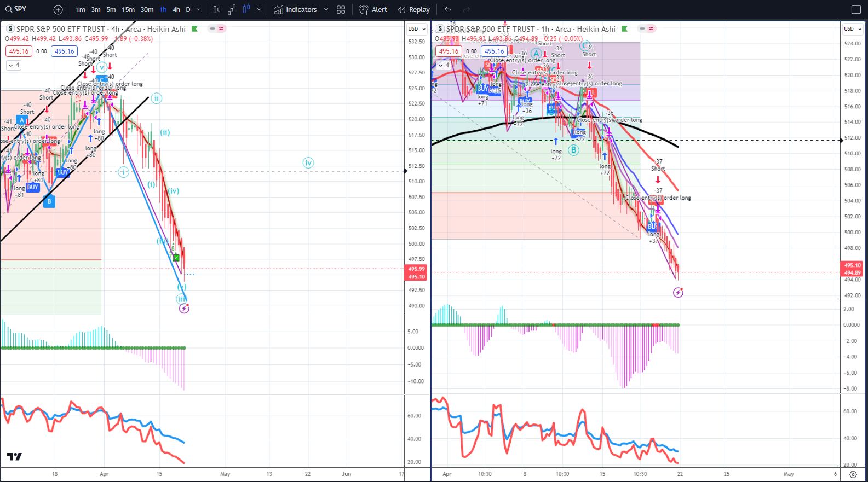This screenshot has height=482, width=868.
Task: Toggle the grey dash pill on 4h chart
Action: pyautogui.click(x=212, y=28)
